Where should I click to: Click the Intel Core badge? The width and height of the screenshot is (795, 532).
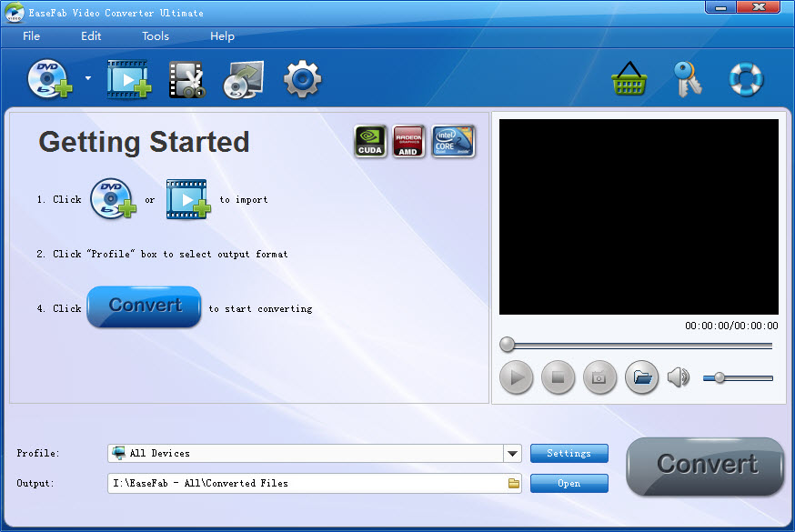click(453, 141)
